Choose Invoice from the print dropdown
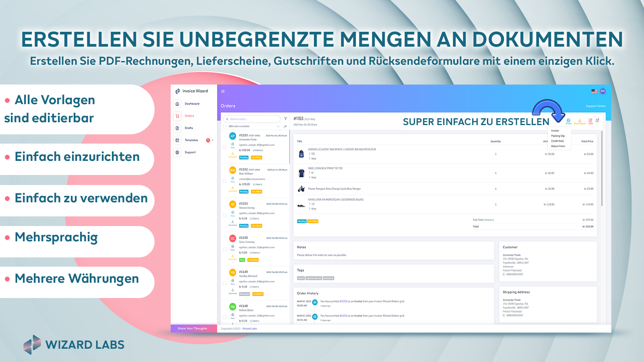This screenshot has width=644, height=362. pyautogui.click(x=555, y=131)
